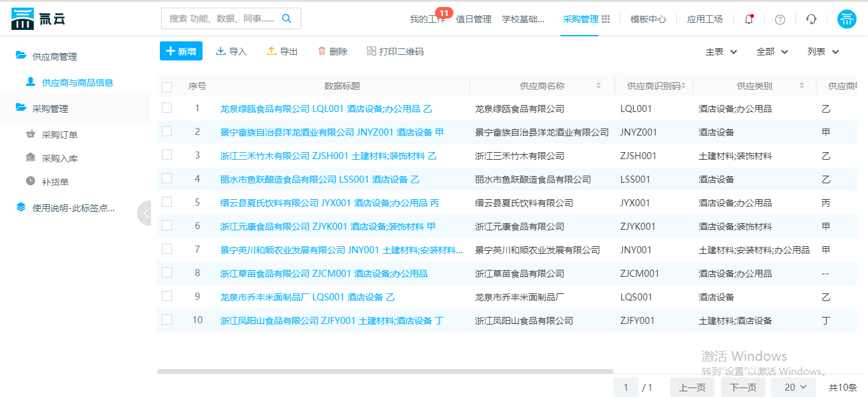Open the help question mark icon

click(780, 19)
